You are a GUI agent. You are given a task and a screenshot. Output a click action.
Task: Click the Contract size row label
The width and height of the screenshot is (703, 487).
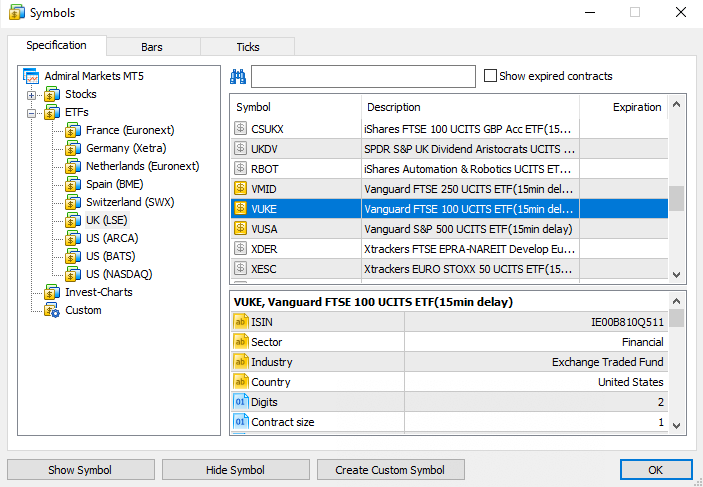tap(283, 422)
